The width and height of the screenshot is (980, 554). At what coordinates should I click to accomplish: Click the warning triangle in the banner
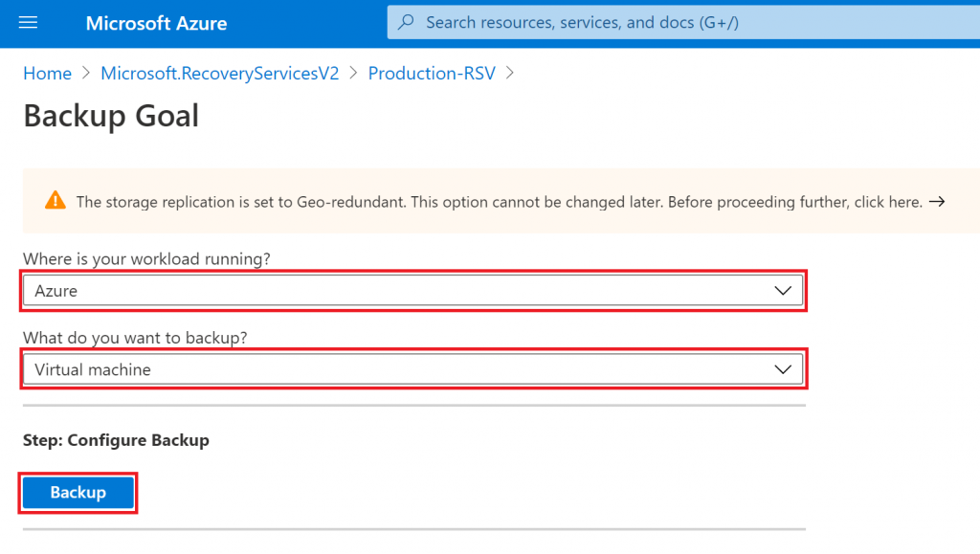click(x=55, y=201)
